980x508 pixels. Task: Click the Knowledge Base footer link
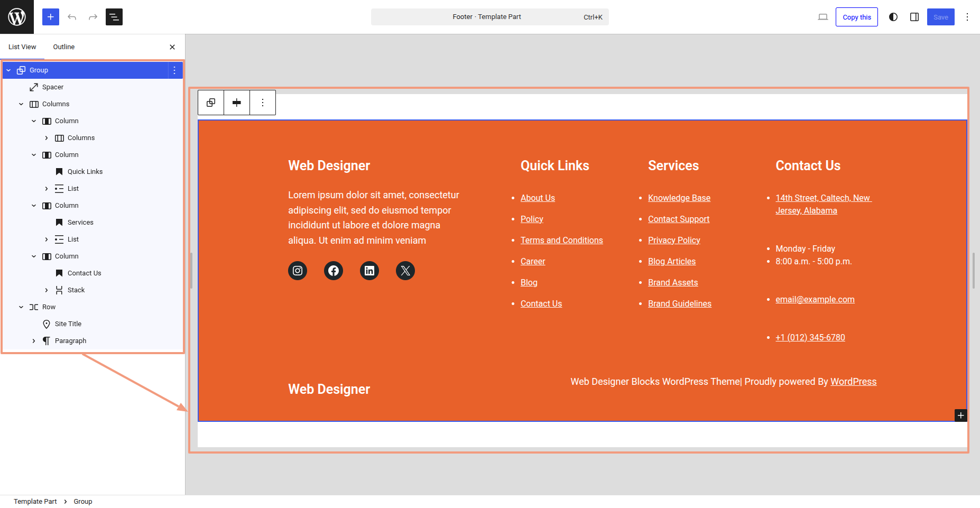(x=679, y=198)
